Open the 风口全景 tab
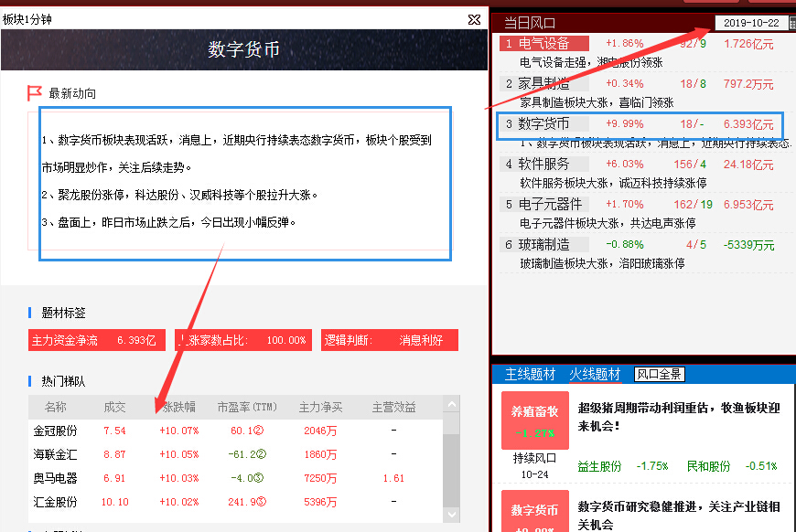Image resolution: width=796 pixels, height=532 pixels. [660, 374]
